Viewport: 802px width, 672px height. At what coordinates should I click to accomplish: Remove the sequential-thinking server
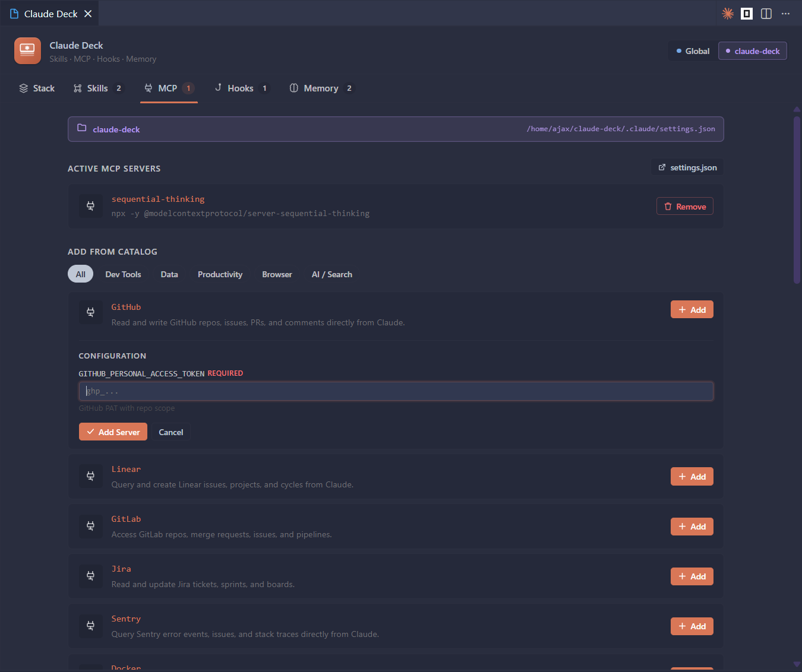coord(685,207)
